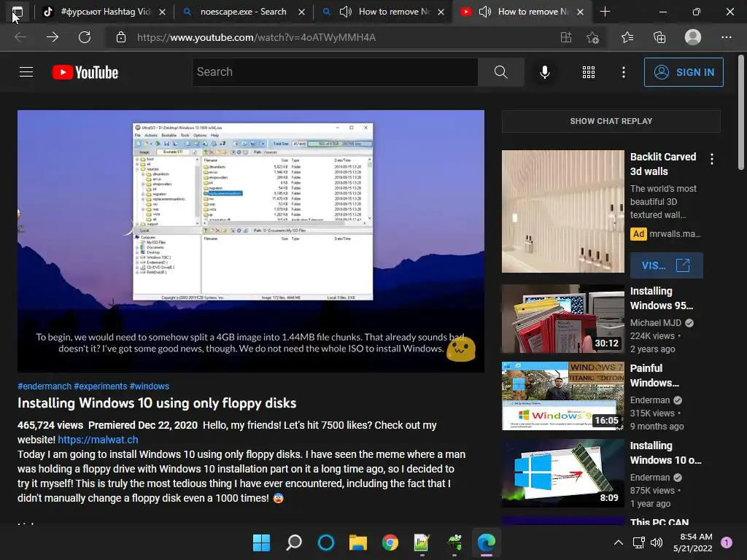
Task: Open Installing Windows 95 video thumbnail
Action: [563, 319]
